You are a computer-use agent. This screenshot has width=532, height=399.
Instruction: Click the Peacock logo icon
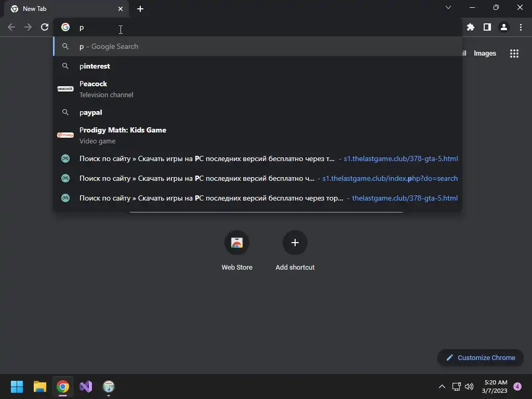(65, 89)
